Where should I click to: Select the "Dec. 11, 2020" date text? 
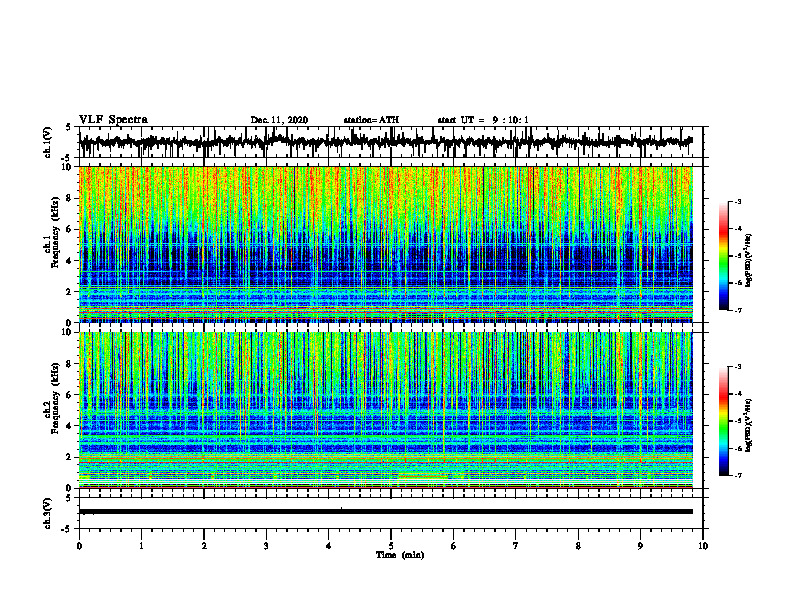[279, 120]
